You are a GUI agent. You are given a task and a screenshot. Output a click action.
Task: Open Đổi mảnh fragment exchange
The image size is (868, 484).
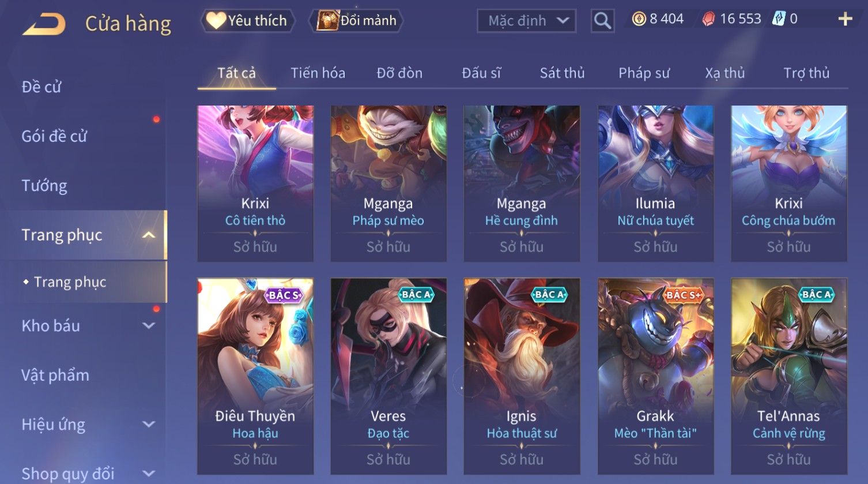tap(357, 21)
